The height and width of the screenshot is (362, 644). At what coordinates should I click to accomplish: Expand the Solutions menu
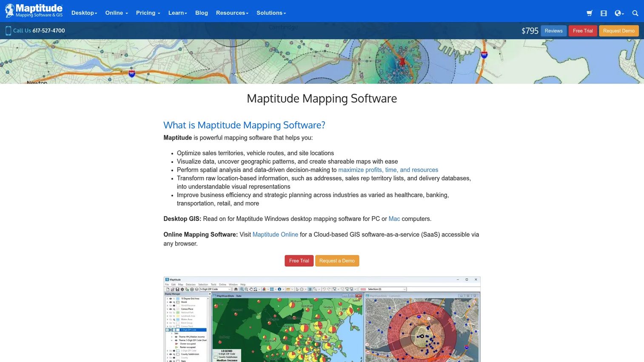coord(271,13)
